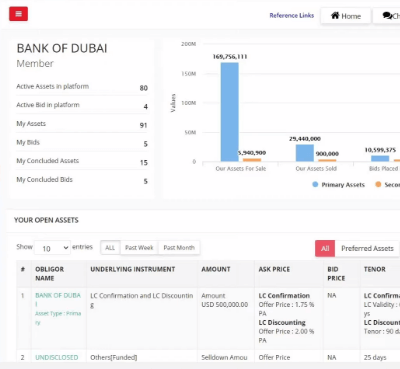This screenshot has width=400, height=369.
Task: Select the red All assets tab
Action: point(325,248)
